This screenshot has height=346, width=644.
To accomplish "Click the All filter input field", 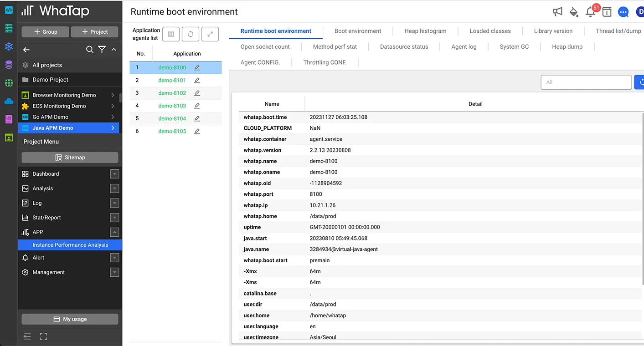I will [586, 82].
